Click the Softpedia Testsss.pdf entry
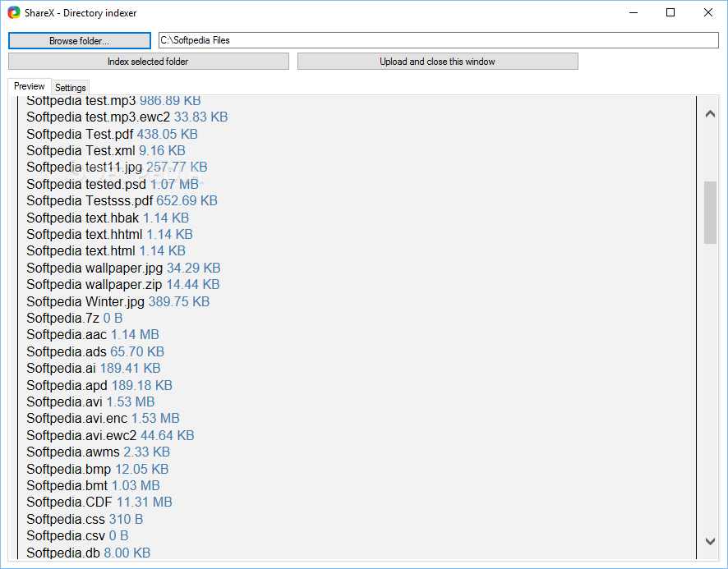This screenshot has height=569, width=728. click(122, 201)
